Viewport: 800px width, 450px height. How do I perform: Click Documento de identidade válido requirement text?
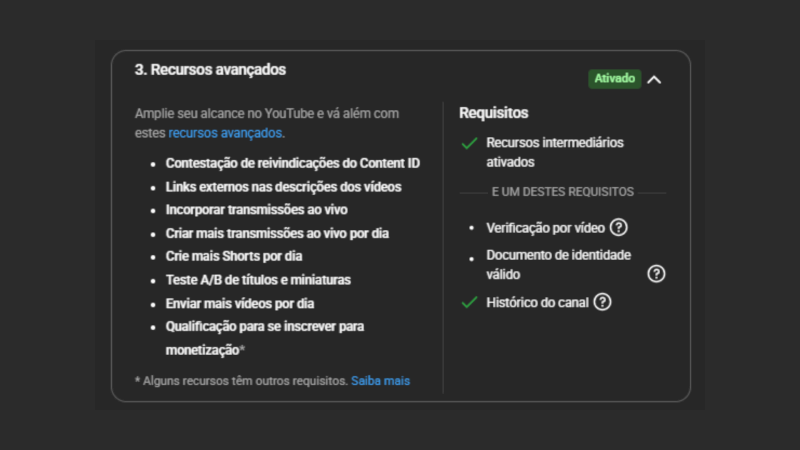click(x=558, y=264)
